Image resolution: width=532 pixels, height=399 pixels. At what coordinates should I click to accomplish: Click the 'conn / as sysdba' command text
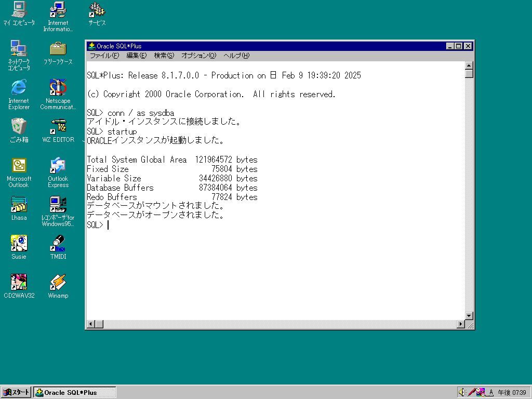[x=141, y=113]
